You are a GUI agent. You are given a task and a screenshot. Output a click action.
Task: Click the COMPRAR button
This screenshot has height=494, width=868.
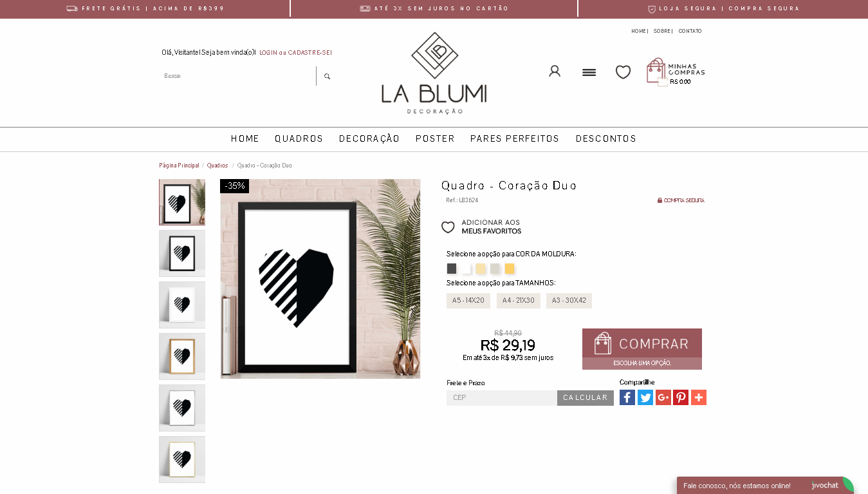(642, 343)
